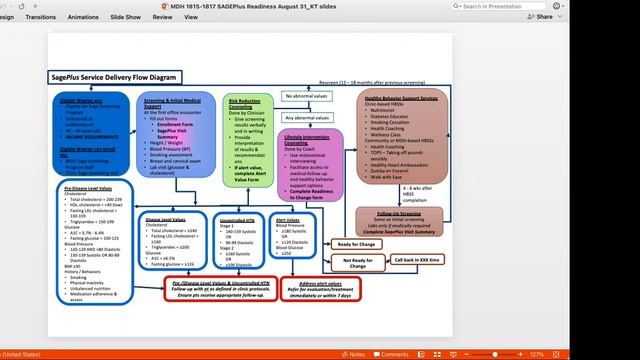
Task: Click Fit slide to window icon
Action: (x=556, y=354)
